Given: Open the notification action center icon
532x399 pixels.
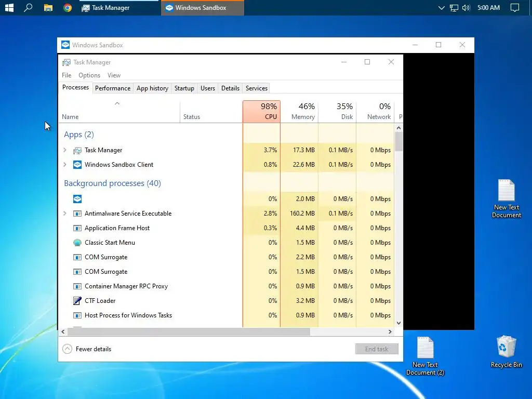Looking at the screenshot, I should pyautogui.click(x=515, y=7).
